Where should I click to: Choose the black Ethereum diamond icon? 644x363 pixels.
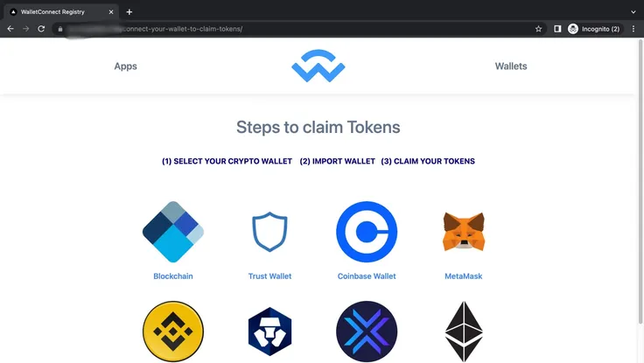point(464,332)
